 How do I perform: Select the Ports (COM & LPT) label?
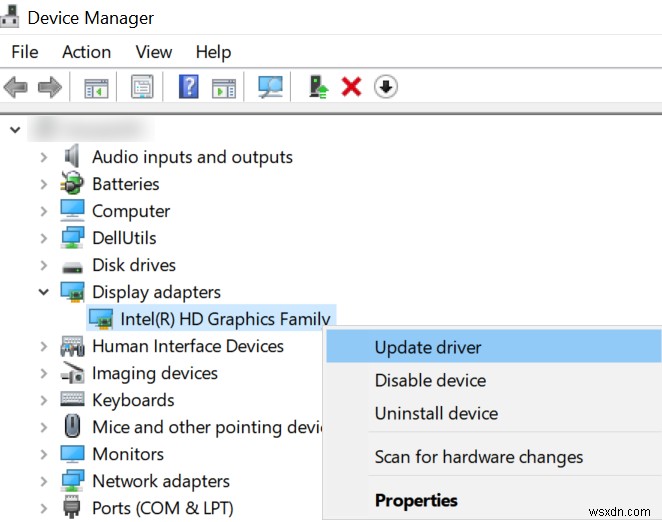[163, 508]
